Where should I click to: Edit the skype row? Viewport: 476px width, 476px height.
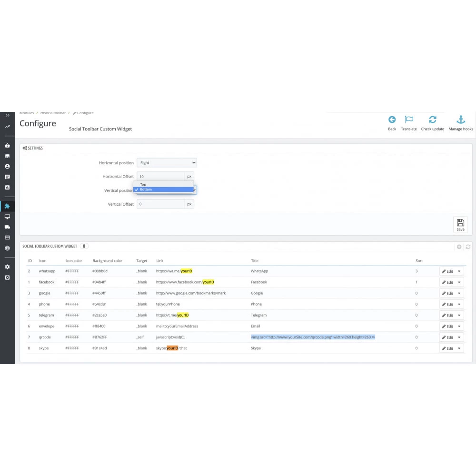tap(447, 348)
